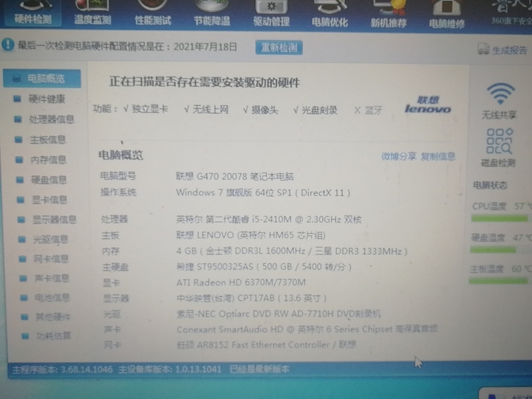Switch to the 温度监测 tab

(x=93, y=15)
